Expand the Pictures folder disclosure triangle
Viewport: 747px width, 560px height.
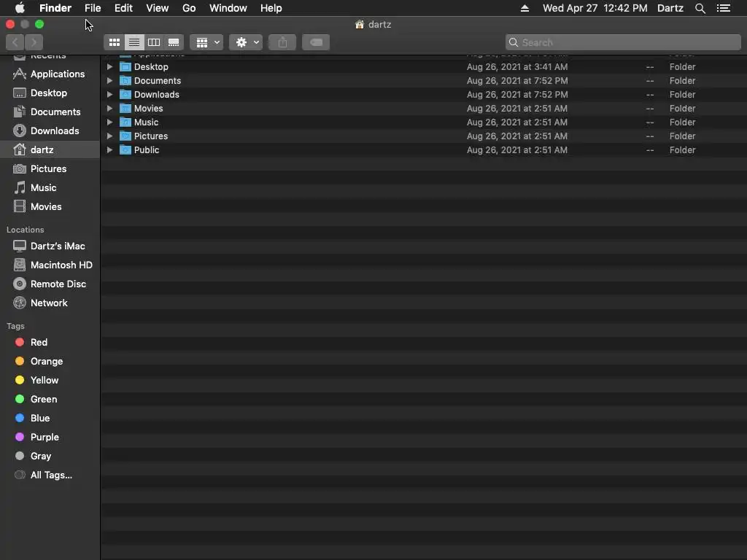click(x=109, y=136)
